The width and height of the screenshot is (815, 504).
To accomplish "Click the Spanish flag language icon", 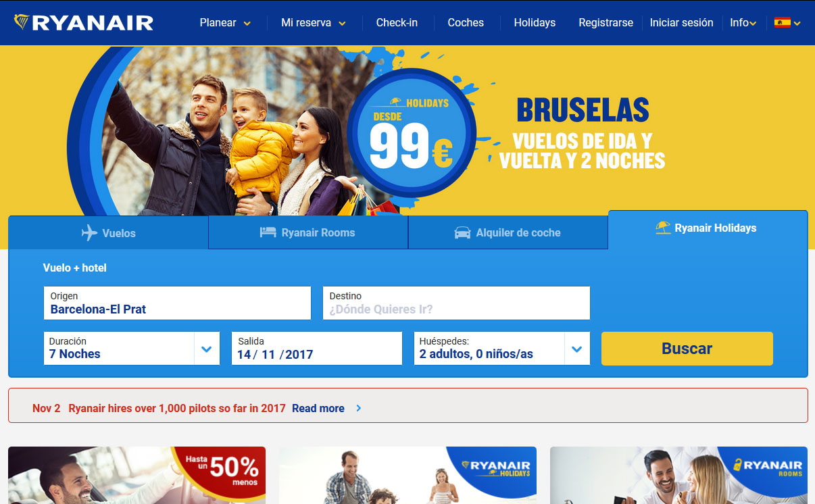I will (x=783, y=22).
